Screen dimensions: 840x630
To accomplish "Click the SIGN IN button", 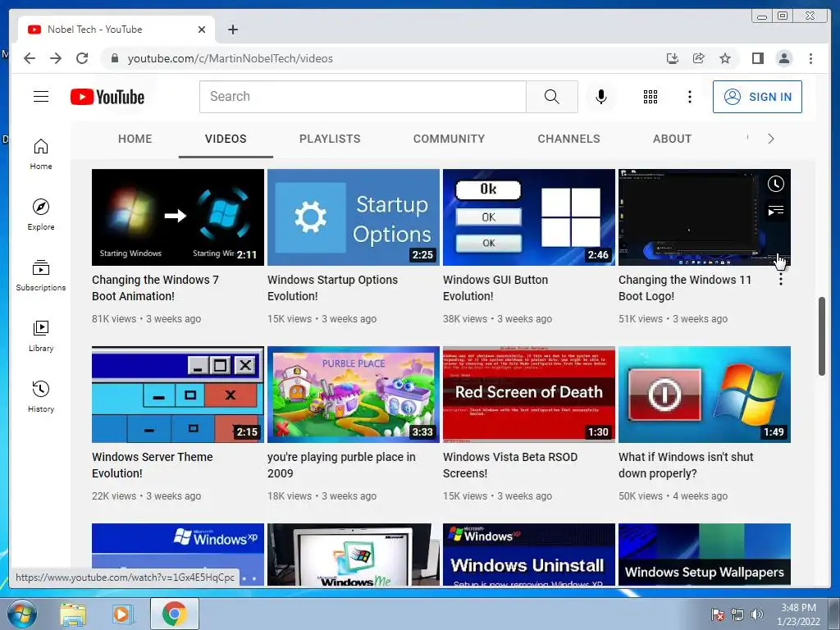I will point(757,97).
